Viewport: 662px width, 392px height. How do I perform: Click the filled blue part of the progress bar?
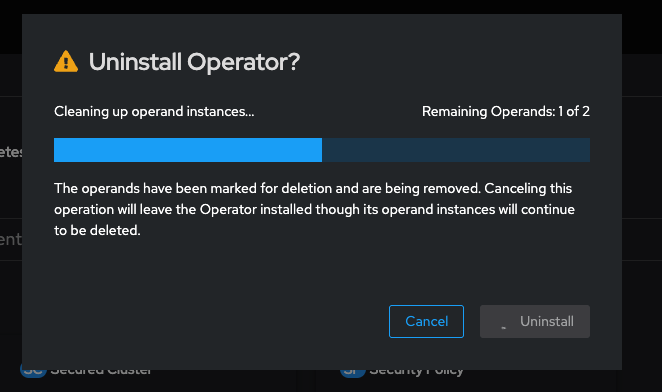188,150
